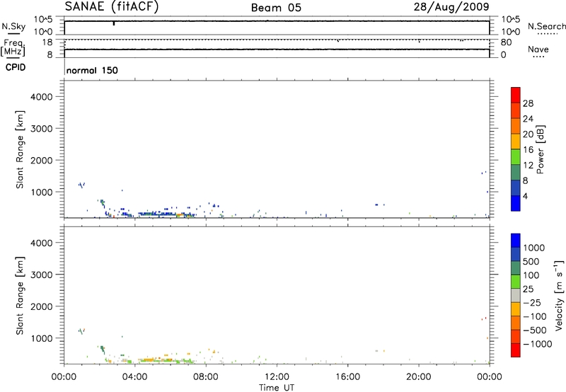Click the yellow -25 to -100 Velocity segment
The image size is (566, 392).
tap(516, 309)
